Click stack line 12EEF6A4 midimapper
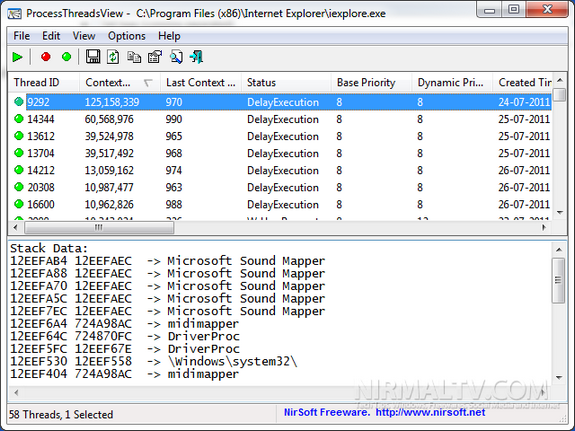The height and width of the screenshot is (431, 575). click(125, 324)
